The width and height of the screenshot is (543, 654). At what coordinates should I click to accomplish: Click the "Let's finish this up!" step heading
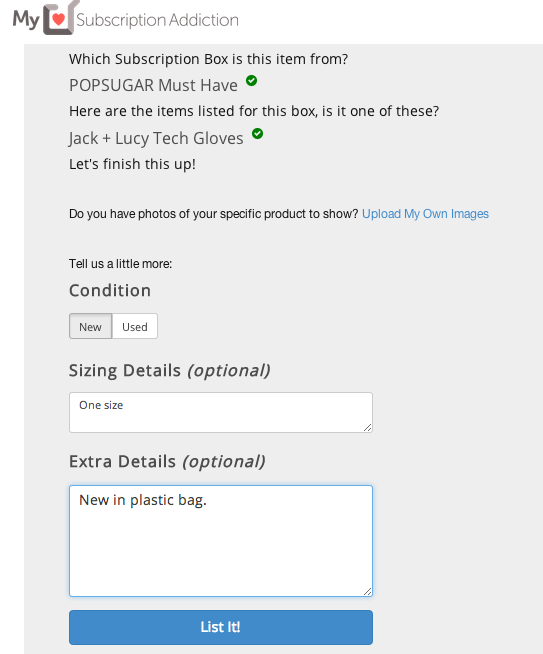tap(132, 164)
